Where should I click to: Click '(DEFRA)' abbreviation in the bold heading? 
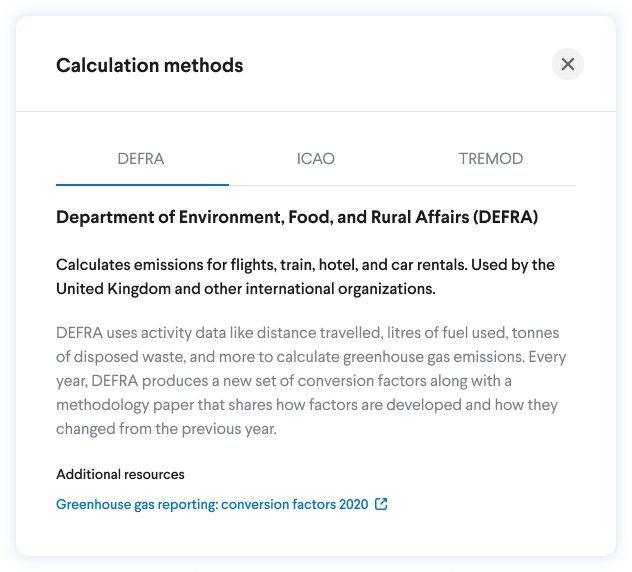(505, 217)
